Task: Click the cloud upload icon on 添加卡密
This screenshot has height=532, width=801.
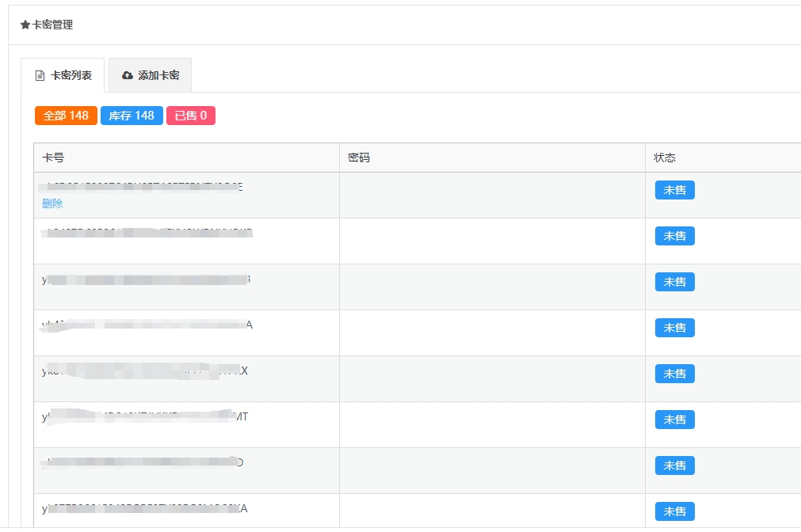Action: point(128,76)
